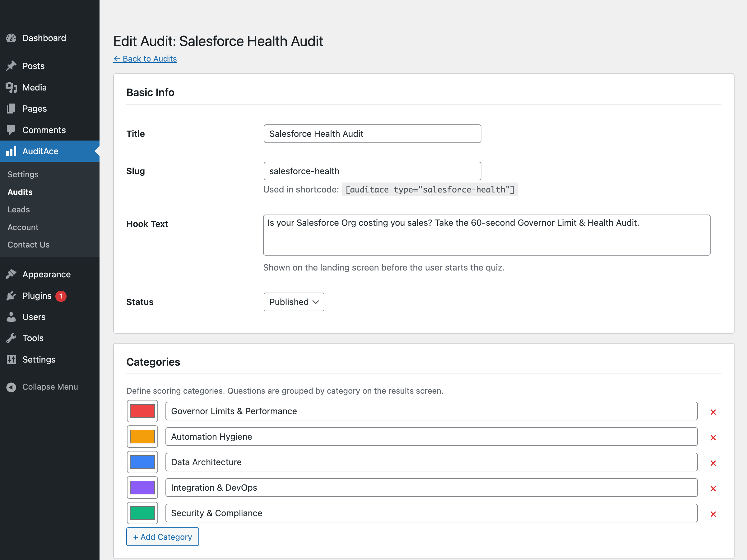Click the Pages icon

(12, 108)
